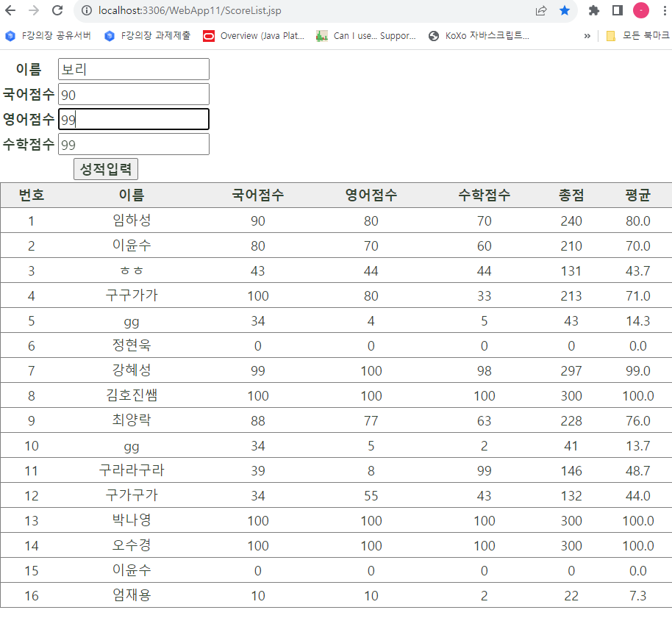Open Chrome's three-dot menu
Screen dimensions: 672x621
point(665,11)
